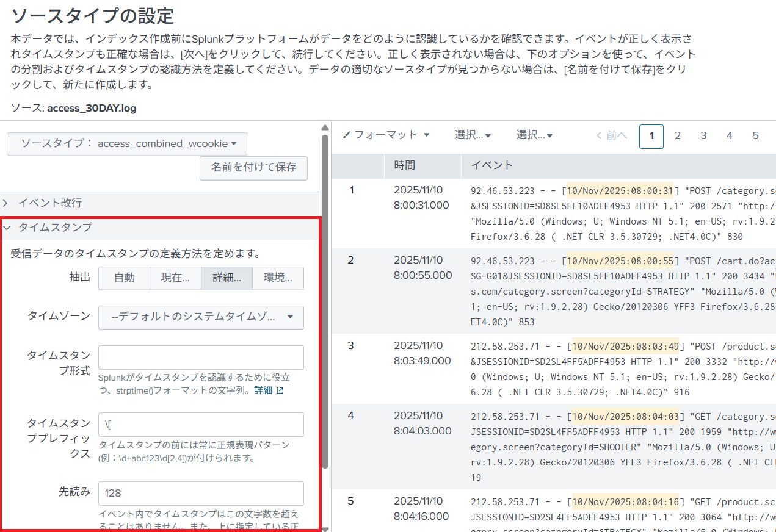Click the タイムスタンプ形式 input field

click(201, 358)
